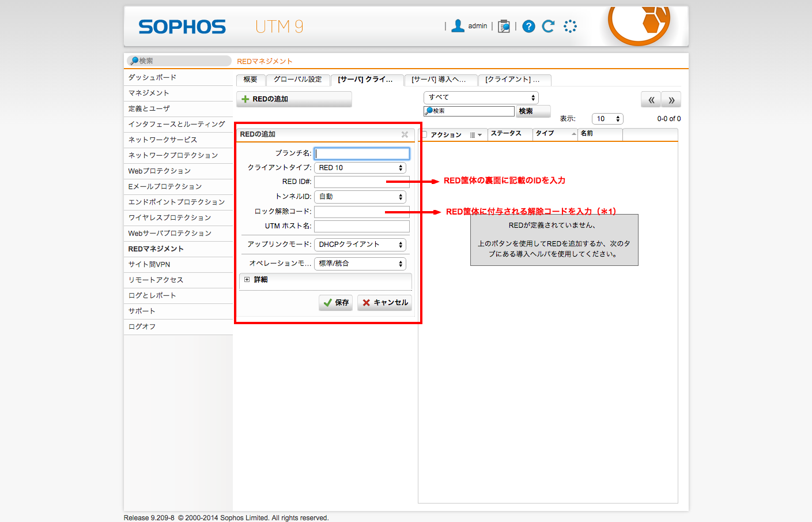
Task: Open the クライアントタイプ RED 10 dropdown
Action: pyautogui.click(x=360, y=168)
